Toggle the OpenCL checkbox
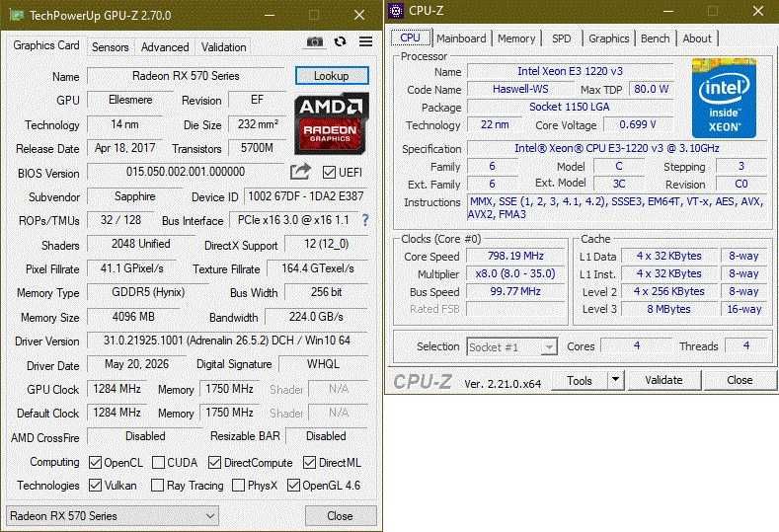This screenshot has height=532, width=779. (x=95, y=463)
